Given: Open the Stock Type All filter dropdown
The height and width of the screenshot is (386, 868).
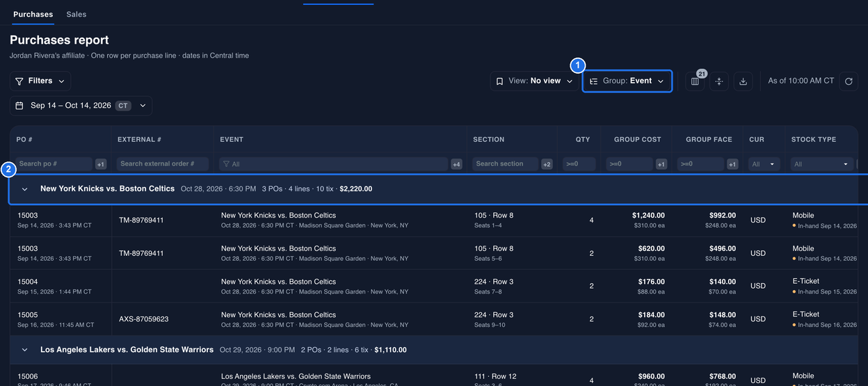Looking at the screenshot, I should [x=822, y=164].
